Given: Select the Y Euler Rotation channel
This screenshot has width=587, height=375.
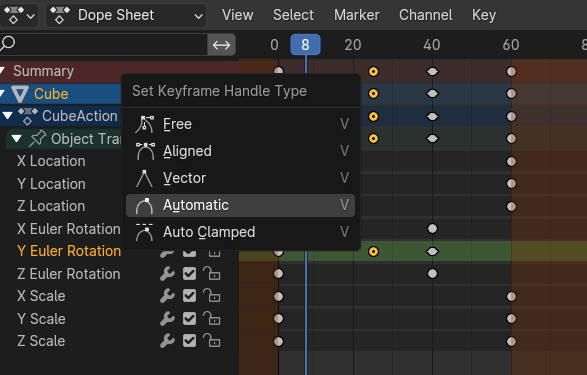Looking at the screenshot, I should [x=69, y=251].
